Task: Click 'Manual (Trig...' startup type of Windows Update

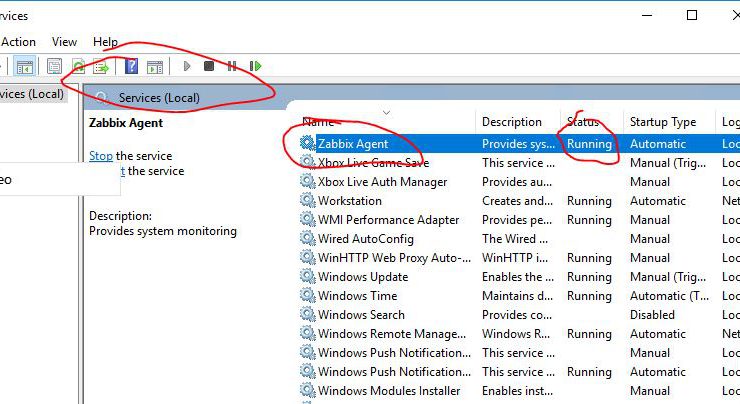Action: [x=668, y=277]
